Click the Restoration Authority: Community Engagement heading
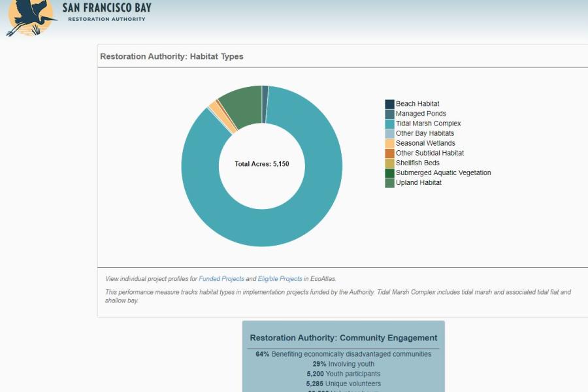This screenshot has width=588, height=392. pyautogui.click(x=344, y=338)
